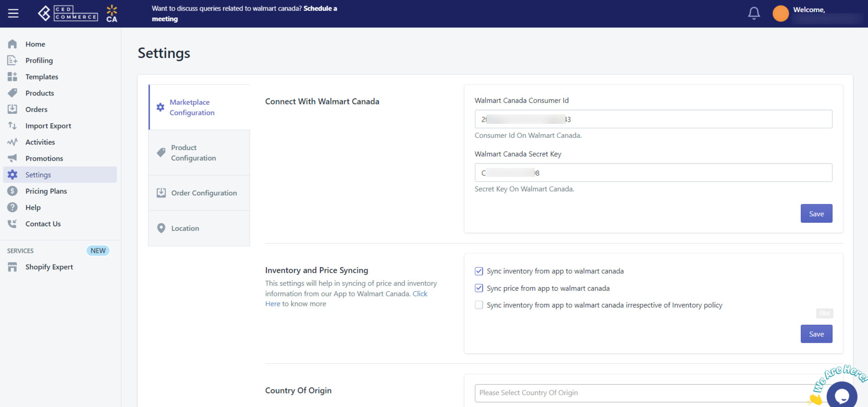Save Walmart Canada connection credentials
Image resolution: width=868 pixels, height=407 pixels.
point(816,214)
